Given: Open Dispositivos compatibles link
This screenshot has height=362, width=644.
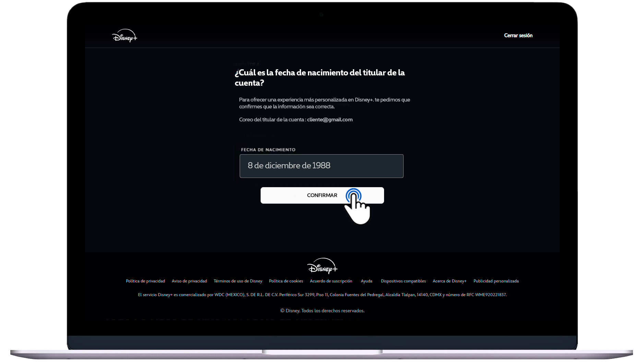Looking at the screenshot, I should pyautogui.click(x=403, y=281).
